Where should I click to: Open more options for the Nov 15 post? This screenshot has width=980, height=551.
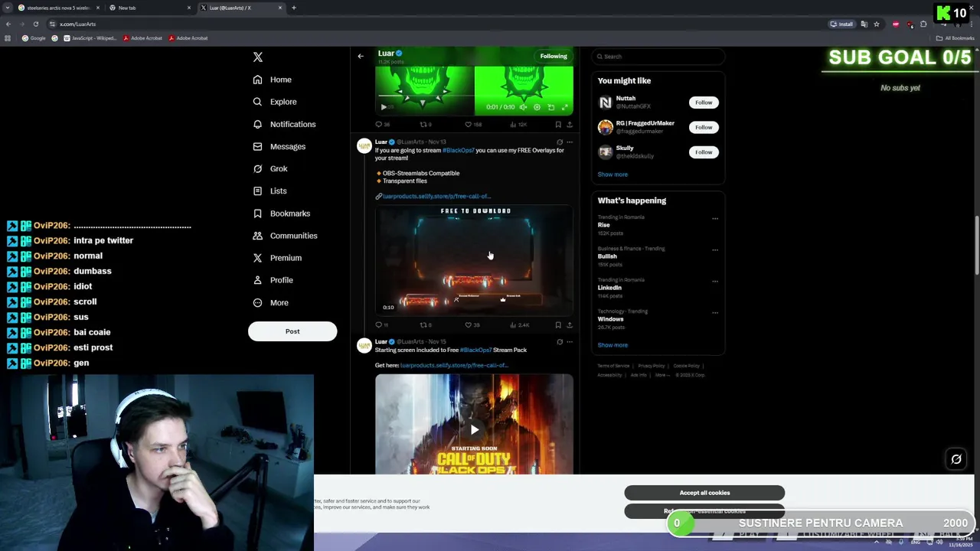569,341
